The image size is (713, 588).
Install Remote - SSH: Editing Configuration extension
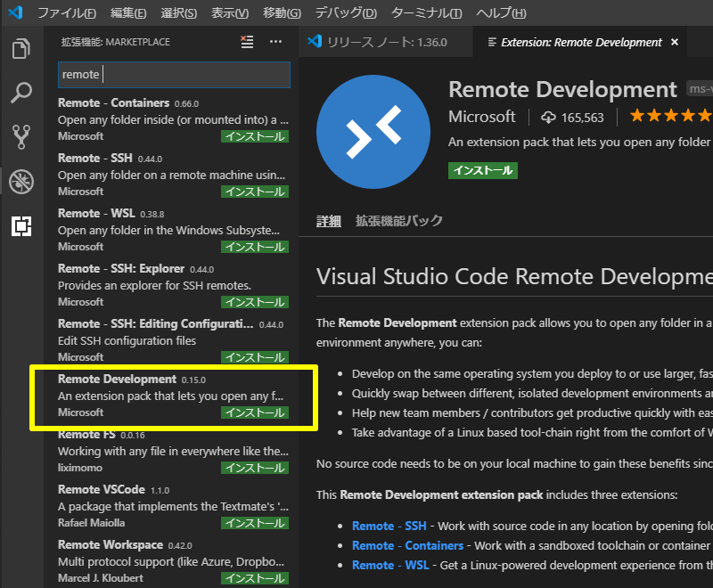tap(255, 357)
